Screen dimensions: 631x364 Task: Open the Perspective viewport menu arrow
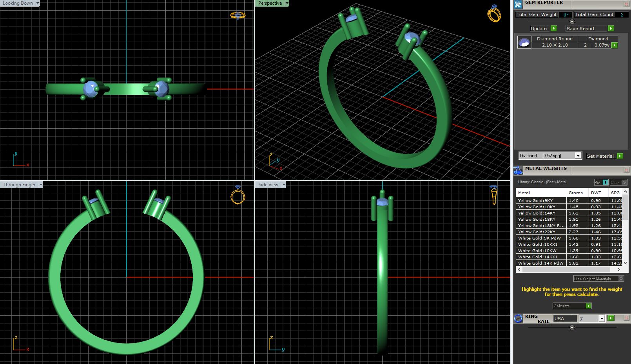click(287, 3)
